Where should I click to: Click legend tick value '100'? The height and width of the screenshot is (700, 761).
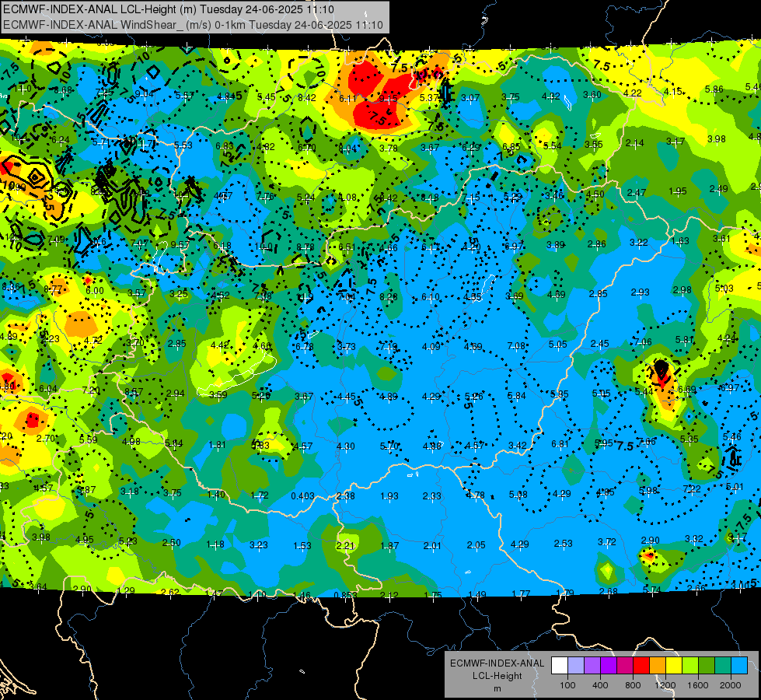click(567, 685)
